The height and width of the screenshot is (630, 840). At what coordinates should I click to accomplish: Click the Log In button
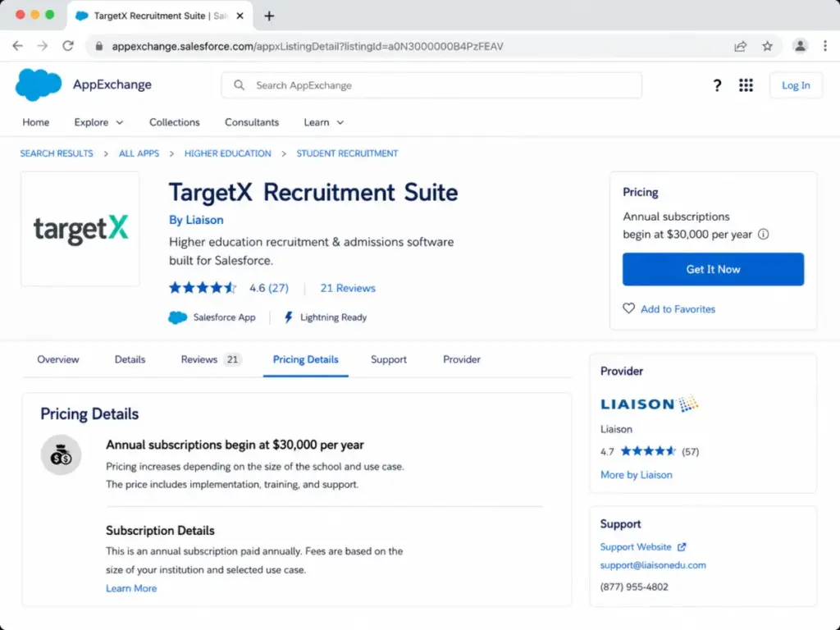[x=796, y=85]
